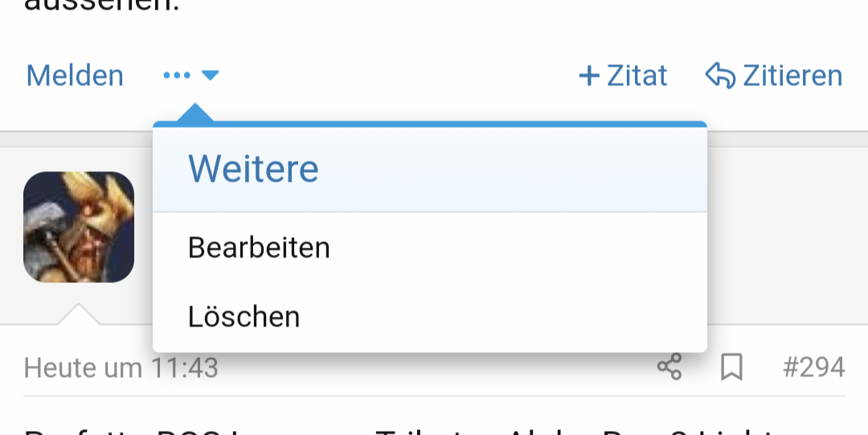Open the three-dots more options icon
868x435 pixels.
(177, 76)
